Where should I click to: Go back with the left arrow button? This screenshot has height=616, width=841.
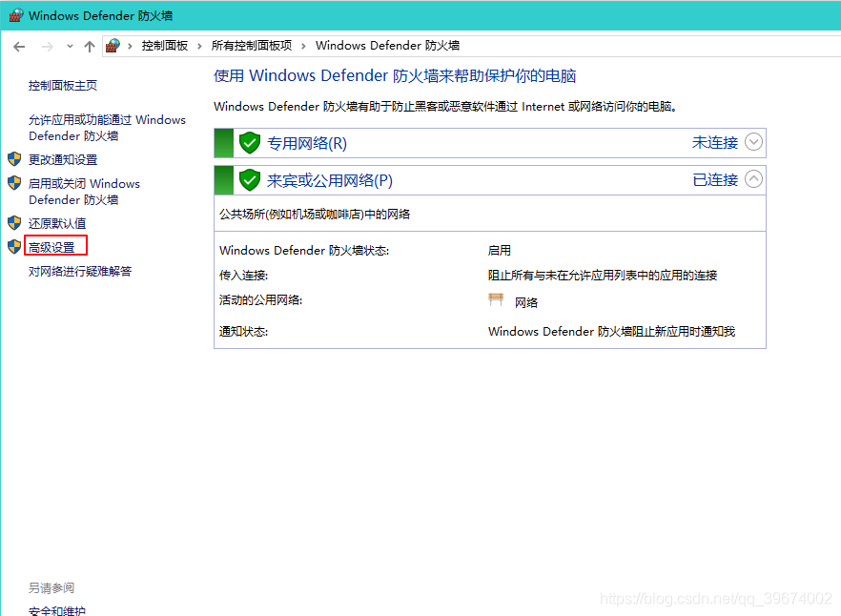tap(19, 47)
